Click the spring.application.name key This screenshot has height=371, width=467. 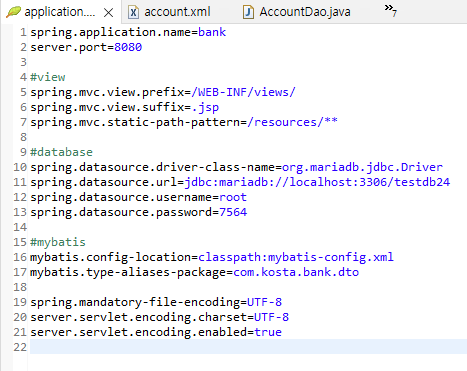(110, 32)
